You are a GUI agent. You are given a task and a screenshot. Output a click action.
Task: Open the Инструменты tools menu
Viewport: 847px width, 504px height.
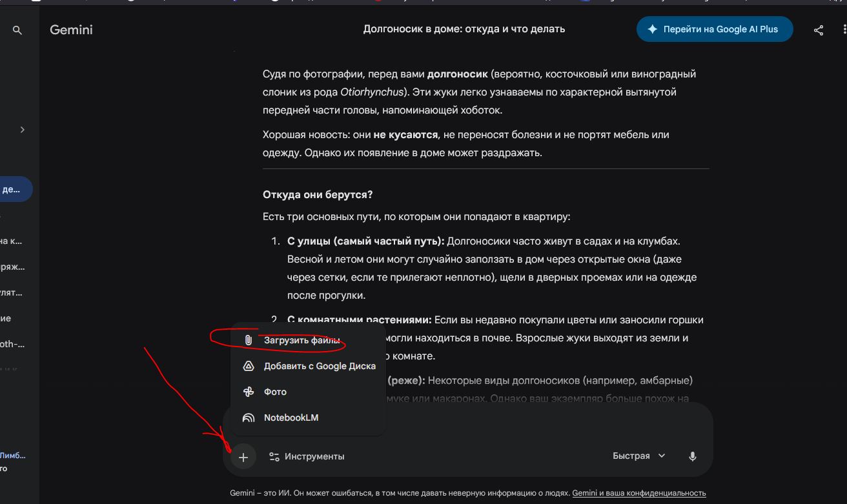coord(307,456)
